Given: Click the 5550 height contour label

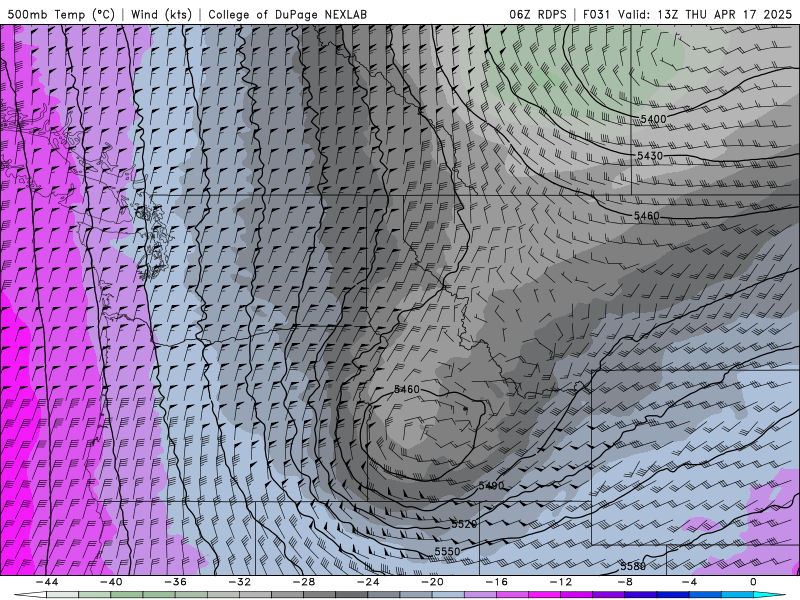Looking at the screenshot, I should point(447,552).
